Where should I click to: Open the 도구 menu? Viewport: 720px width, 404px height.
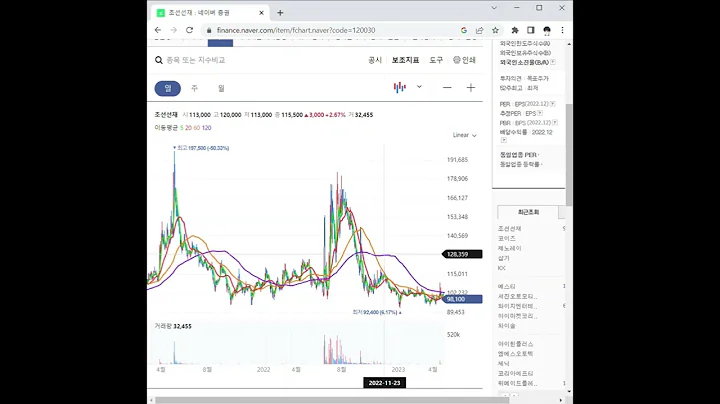tap(436, 60)
